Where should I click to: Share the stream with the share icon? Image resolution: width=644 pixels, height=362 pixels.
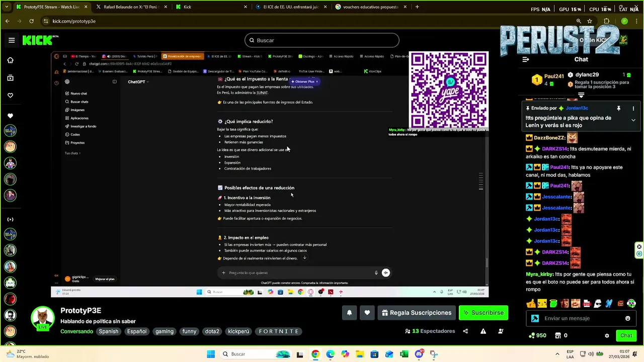coord(465,331)
